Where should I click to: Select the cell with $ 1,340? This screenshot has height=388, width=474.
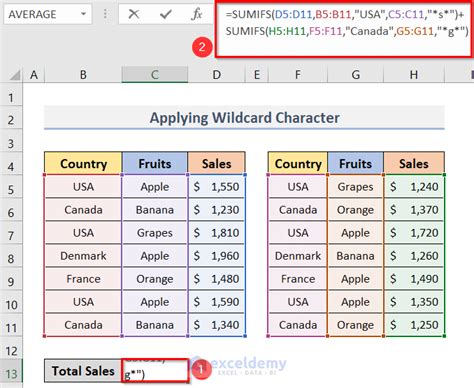click(x=217, y=325)
